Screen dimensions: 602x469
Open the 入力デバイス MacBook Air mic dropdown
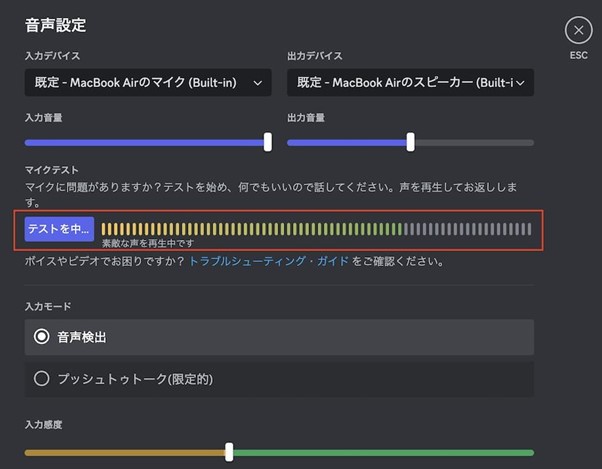148,83
